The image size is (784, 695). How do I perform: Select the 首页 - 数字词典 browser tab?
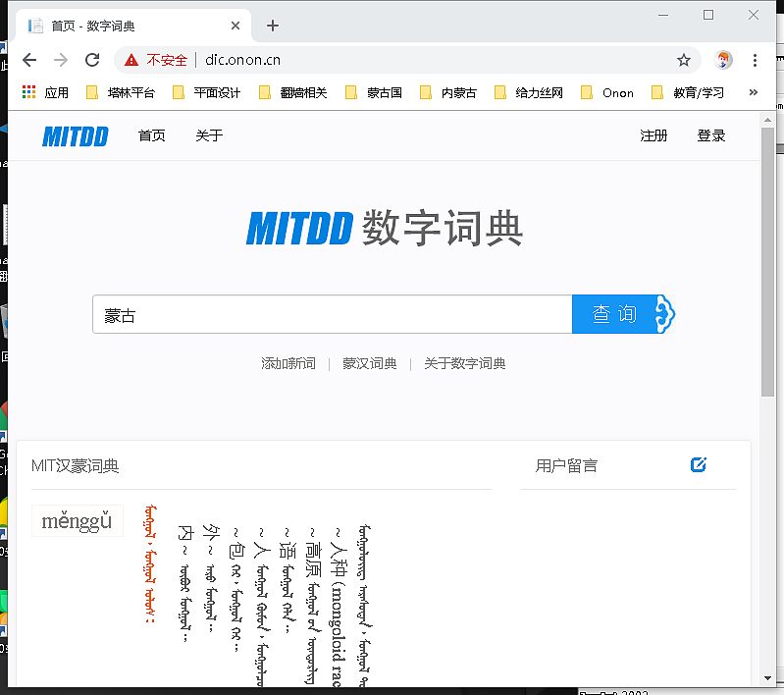coord(133,26)
